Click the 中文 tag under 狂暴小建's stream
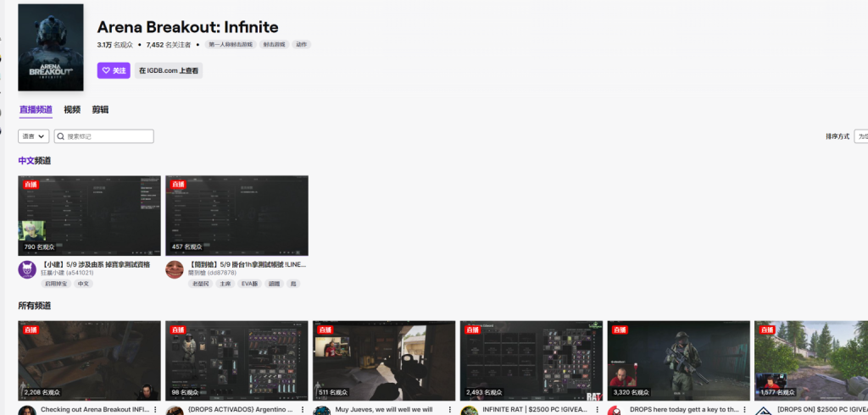 click(x=83, y=284)
